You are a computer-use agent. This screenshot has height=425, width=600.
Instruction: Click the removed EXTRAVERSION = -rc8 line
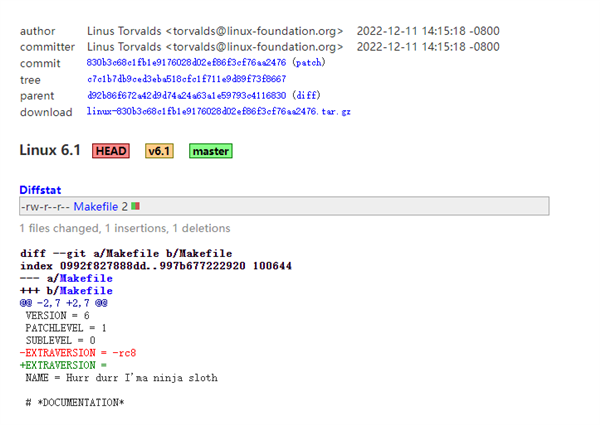[78, 353]
